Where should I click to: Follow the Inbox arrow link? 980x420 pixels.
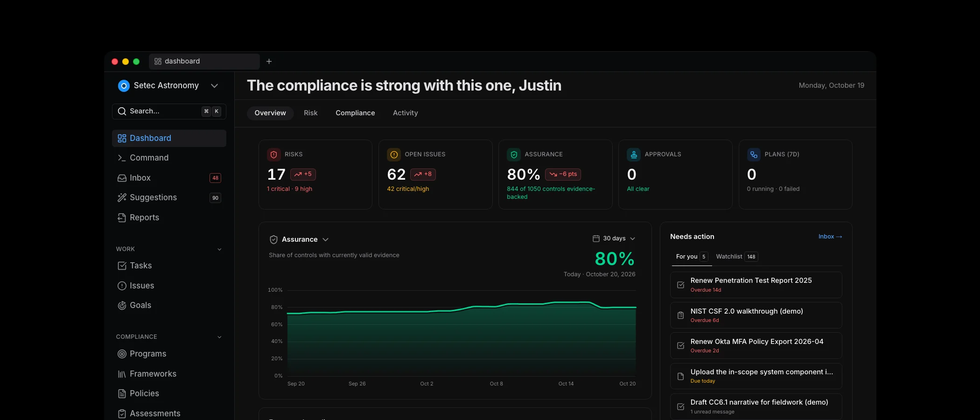(830, 237)
